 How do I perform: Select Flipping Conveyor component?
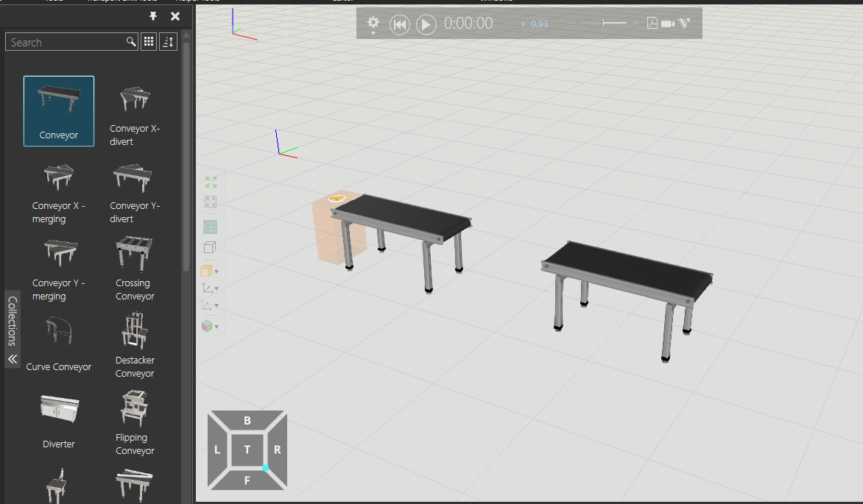tap(135, 422)
